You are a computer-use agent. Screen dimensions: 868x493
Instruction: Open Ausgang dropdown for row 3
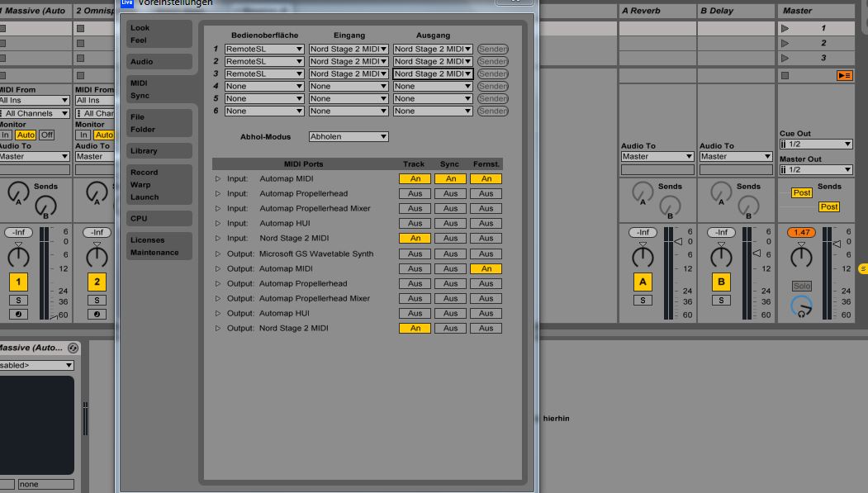click(432, 73)
